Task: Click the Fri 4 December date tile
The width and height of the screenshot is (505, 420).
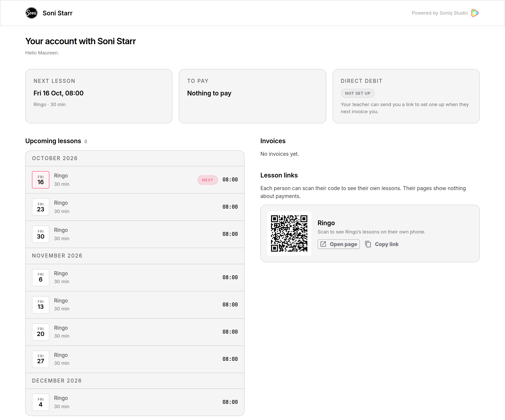Action: [x=41, y=402]
